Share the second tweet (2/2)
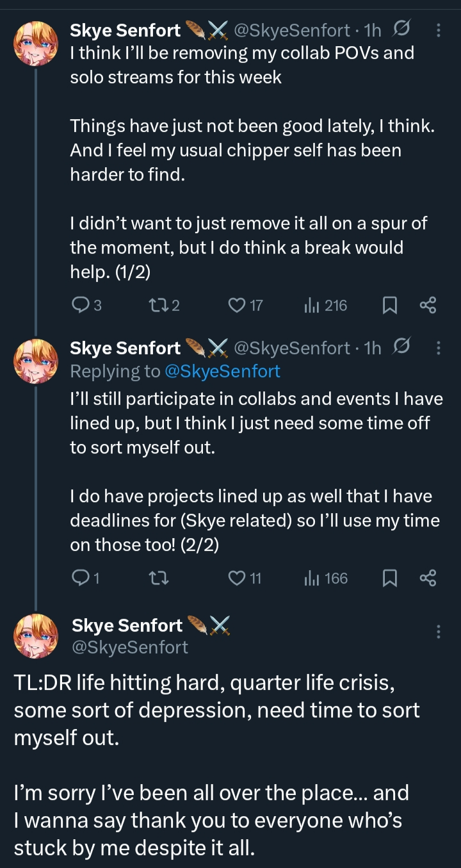The width and height of the screenshot is (461, 868). point(428,578)
